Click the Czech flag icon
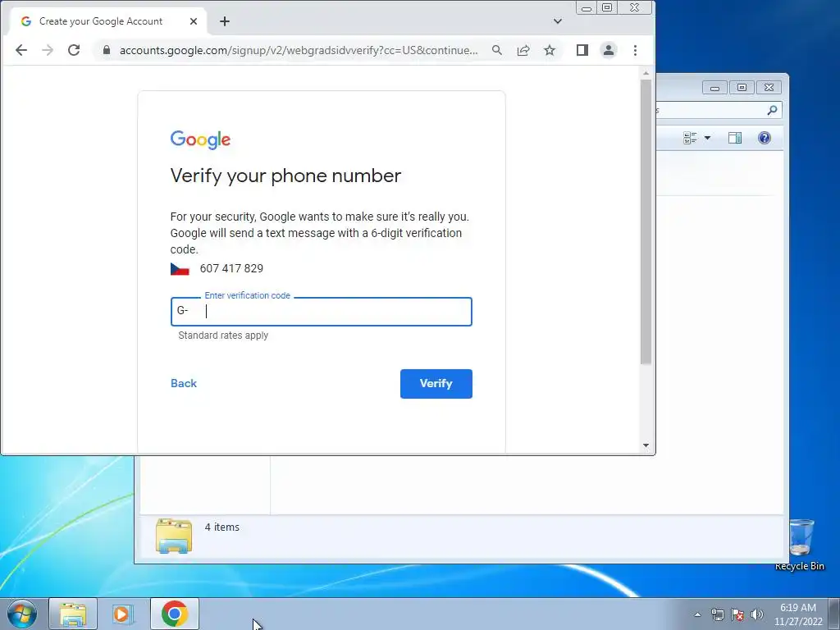The width and height of the screenshot is (840, 630). click(180, 269)
